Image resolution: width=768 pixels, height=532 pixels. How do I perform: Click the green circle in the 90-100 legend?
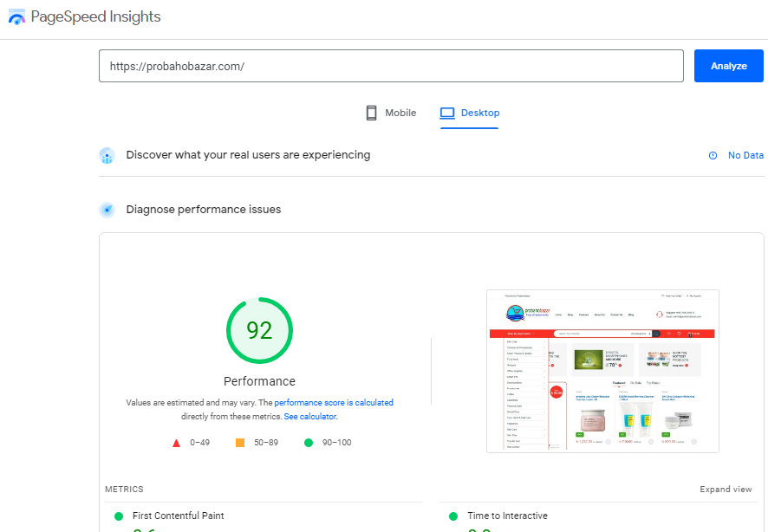coord(307,442)
